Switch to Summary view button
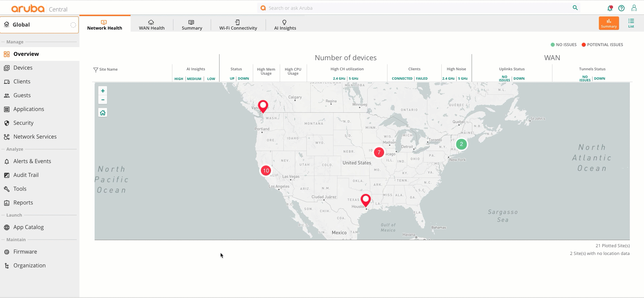Viewport: 644px width, 298px height. [609, 23]
